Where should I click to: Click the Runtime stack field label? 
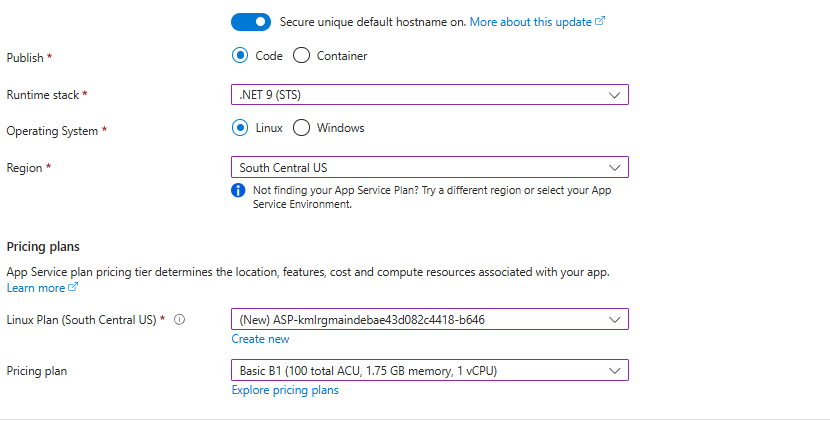[x=43, y=95]
